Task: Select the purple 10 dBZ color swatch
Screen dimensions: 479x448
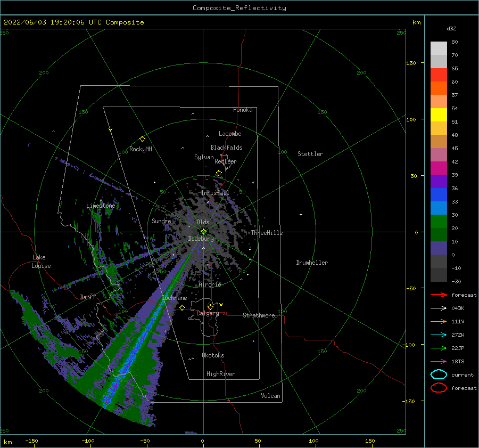Action: (x=439, y=248)
